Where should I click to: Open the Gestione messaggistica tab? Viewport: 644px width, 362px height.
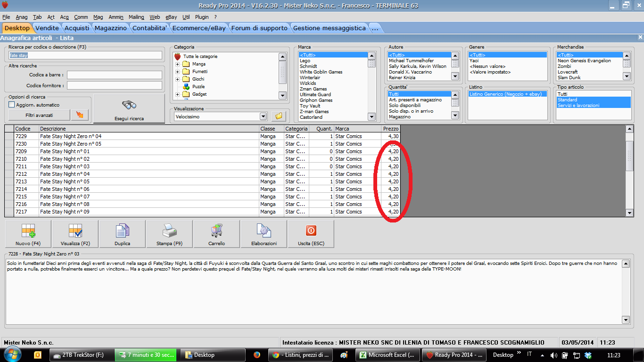[330, 28]
